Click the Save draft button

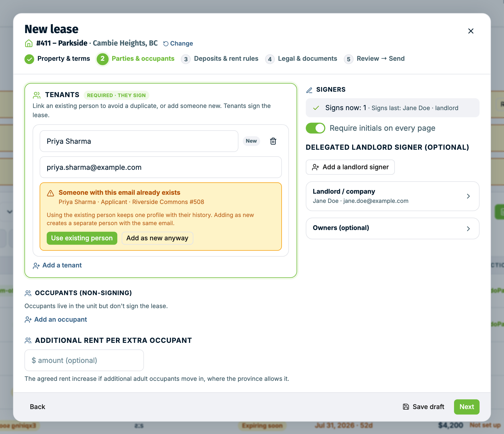(423, 407)
